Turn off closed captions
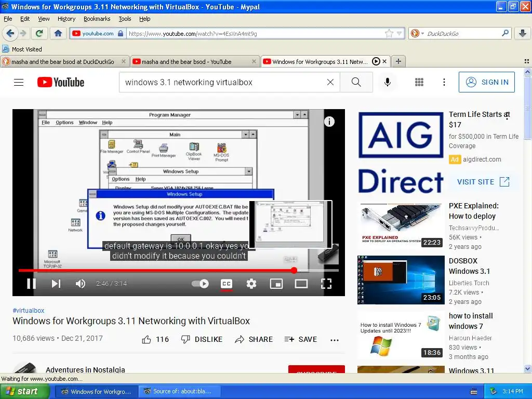 (x=227, y=284)
